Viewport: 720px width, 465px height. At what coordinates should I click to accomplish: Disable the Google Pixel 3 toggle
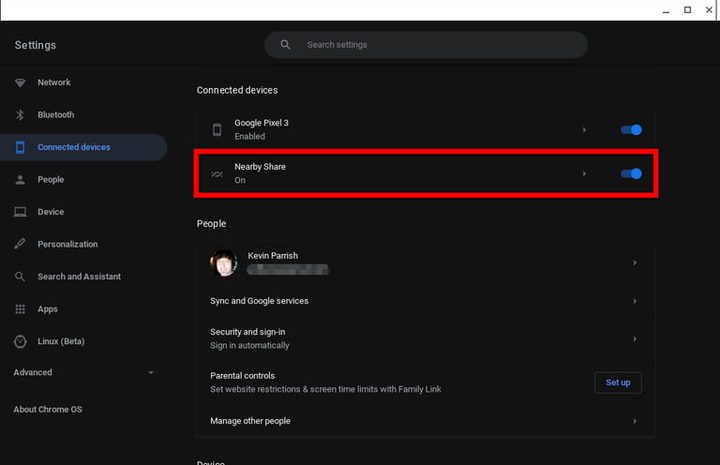631,130
